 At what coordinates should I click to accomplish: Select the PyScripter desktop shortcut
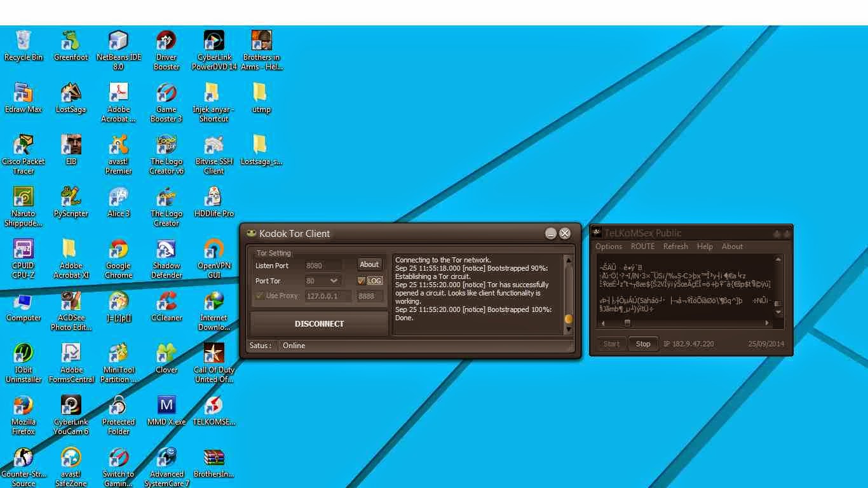71,202
